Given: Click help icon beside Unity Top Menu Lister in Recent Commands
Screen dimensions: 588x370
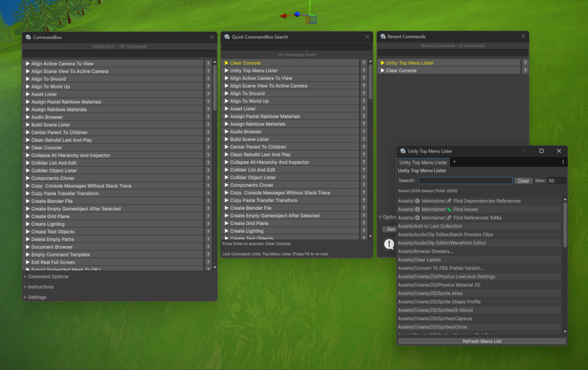Looking at the screenshot, I should click(525, 63).
